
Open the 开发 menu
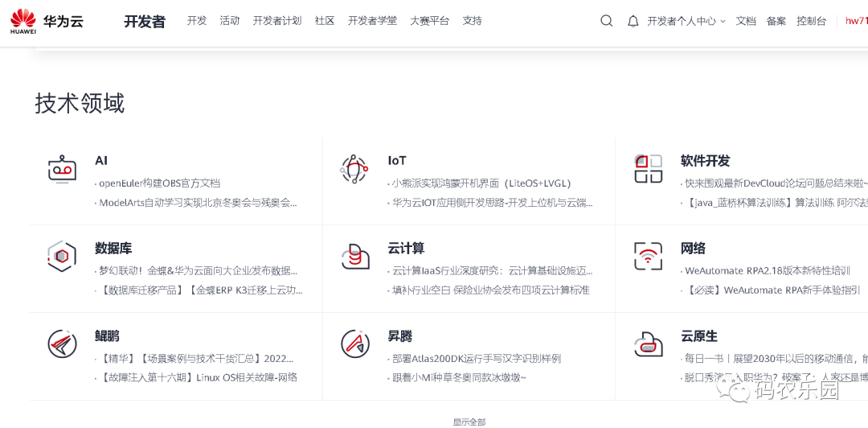pyautogui.click(x=197, y=21)
